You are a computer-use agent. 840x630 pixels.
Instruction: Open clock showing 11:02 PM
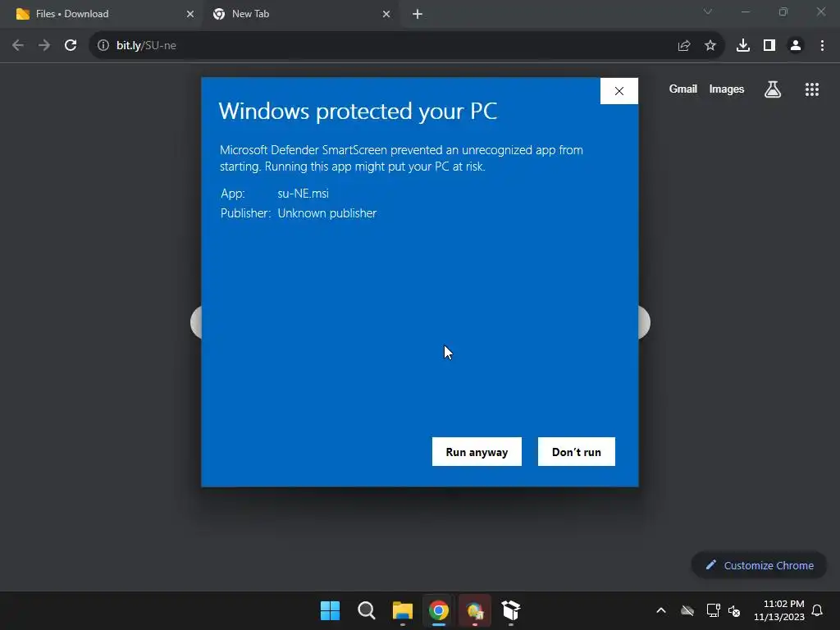[x=779, y=610]
